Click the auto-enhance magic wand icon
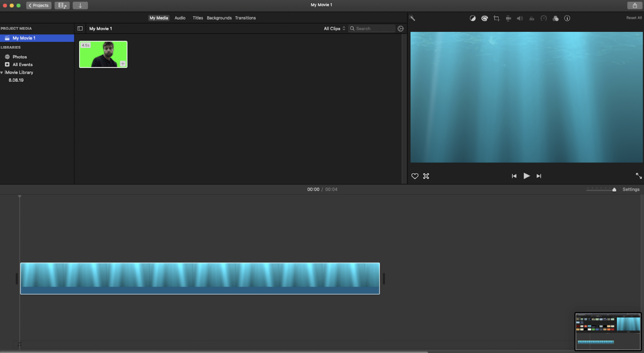Image resolution: width=644 pixels, height=353 pixels. (412, 18)
